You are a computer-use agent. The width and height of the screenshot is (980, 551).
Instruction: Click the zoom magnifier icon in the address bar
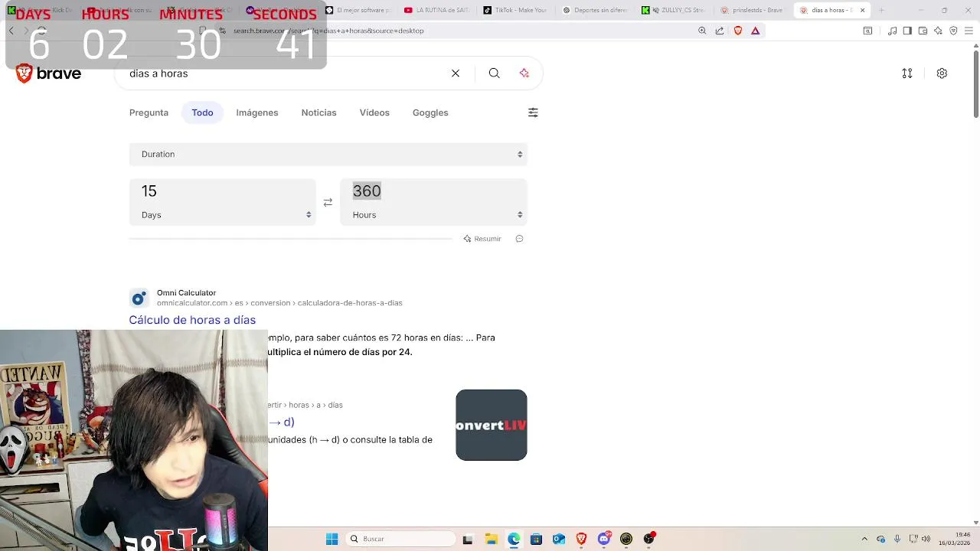click(702, 31)
